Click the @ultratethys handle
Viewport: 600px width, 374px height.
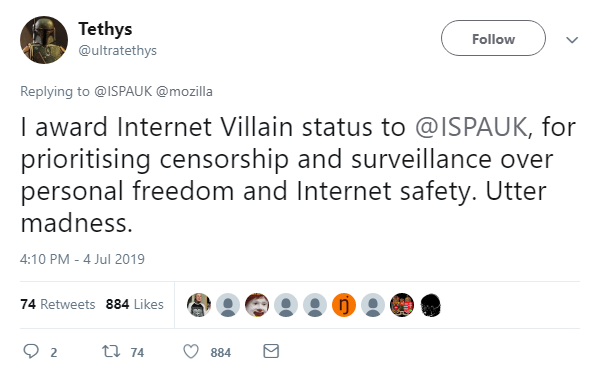(118, 51)
